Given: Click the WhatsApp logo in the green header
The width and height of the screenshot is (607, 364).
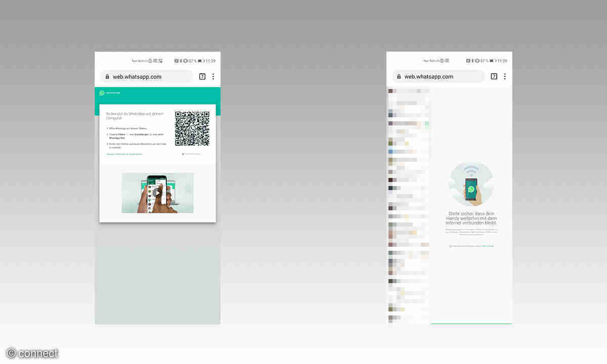Looking at the screenshot, I should [102, 93].
